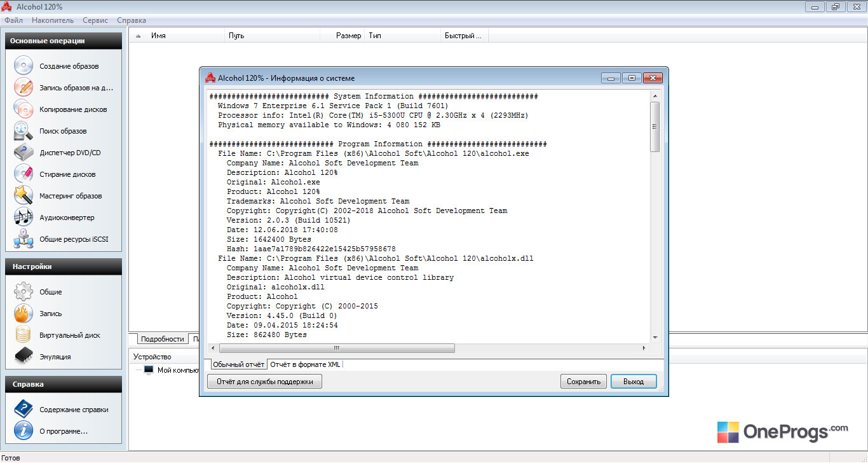Collapse the Настройки panel header
The width and height of the screenshot is (868, 463).
point(64,266)
